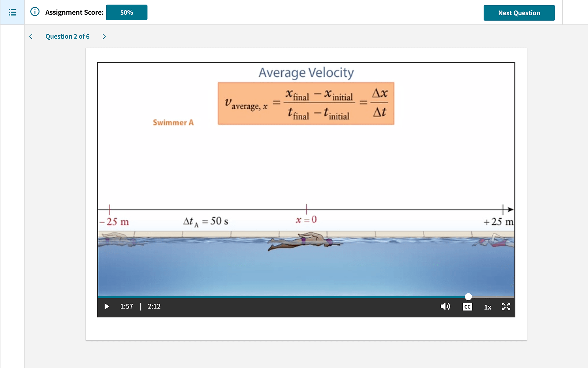
Task: Click the fullscreen expand icon
Action: 507,306
